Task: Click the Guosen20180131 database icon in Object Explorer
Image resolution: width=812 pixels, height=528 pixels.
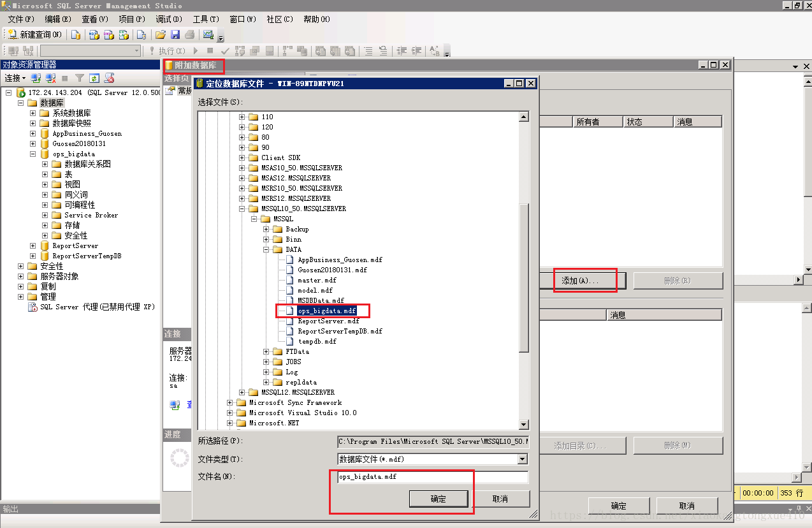Action: (x=45, y=143)
